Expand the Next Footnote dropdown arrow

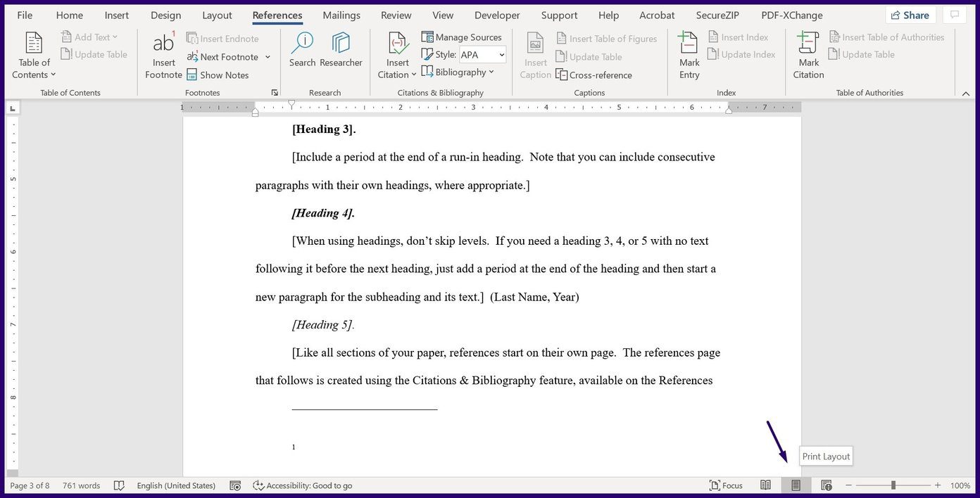[x=268, y=57]
